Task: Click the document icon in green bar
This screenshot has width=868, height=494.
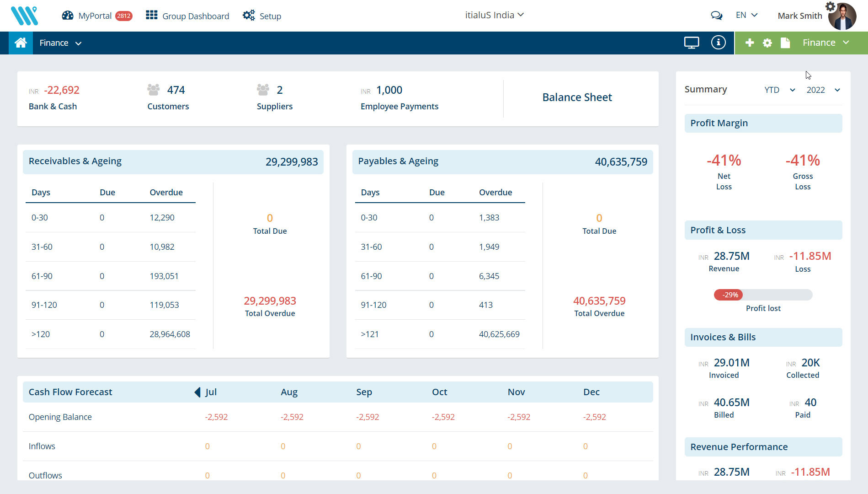Action: (x=785, y=43)
